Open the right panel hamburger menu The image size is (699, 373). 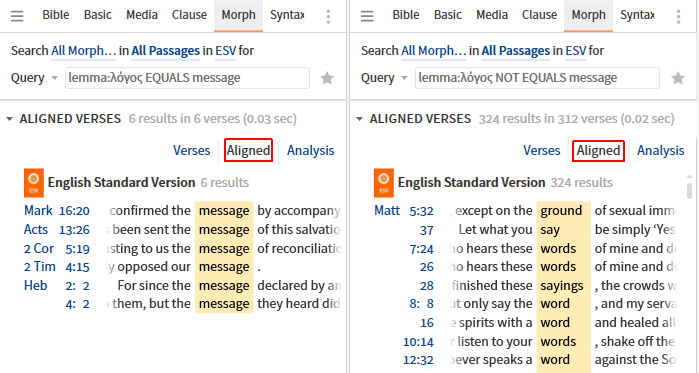point(367,16)
